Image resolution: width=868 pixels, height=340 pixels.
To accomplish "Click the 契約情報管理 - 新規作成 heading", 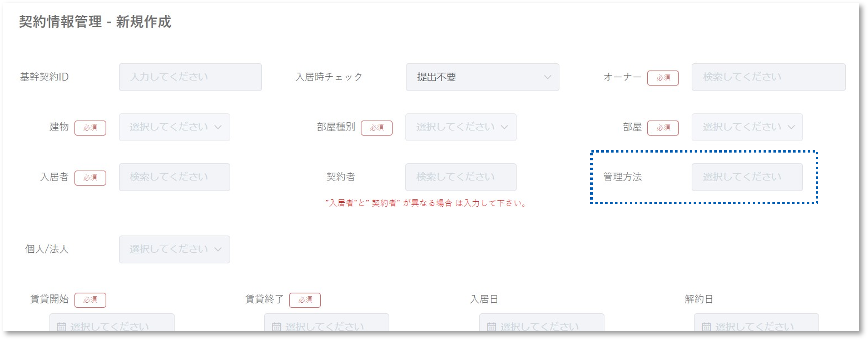I will (x=95, y=22).
